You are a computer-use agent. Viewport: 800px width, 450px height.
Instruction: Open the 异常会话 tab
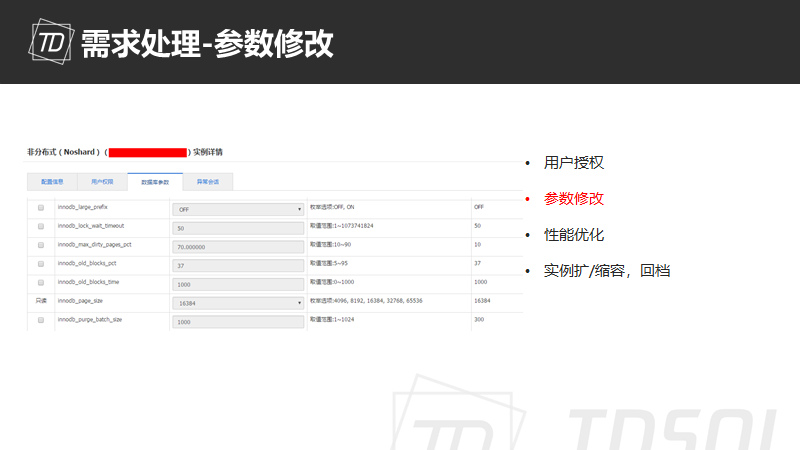[x=208, y=182]
